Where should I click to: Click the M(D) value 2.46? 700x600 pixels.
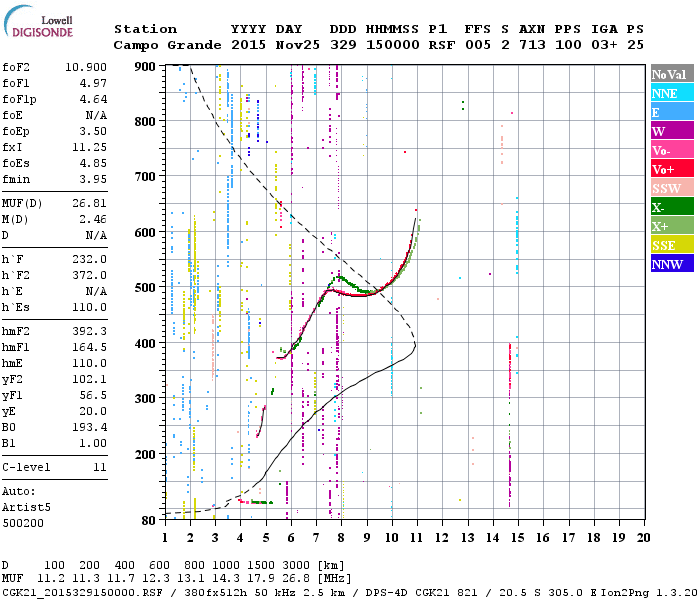[93, 220]
